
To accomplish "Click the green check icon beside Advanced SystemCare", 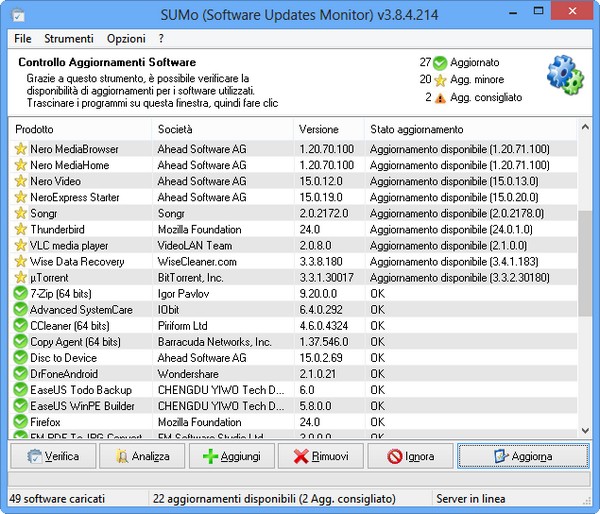I will (x=20, y=309).
